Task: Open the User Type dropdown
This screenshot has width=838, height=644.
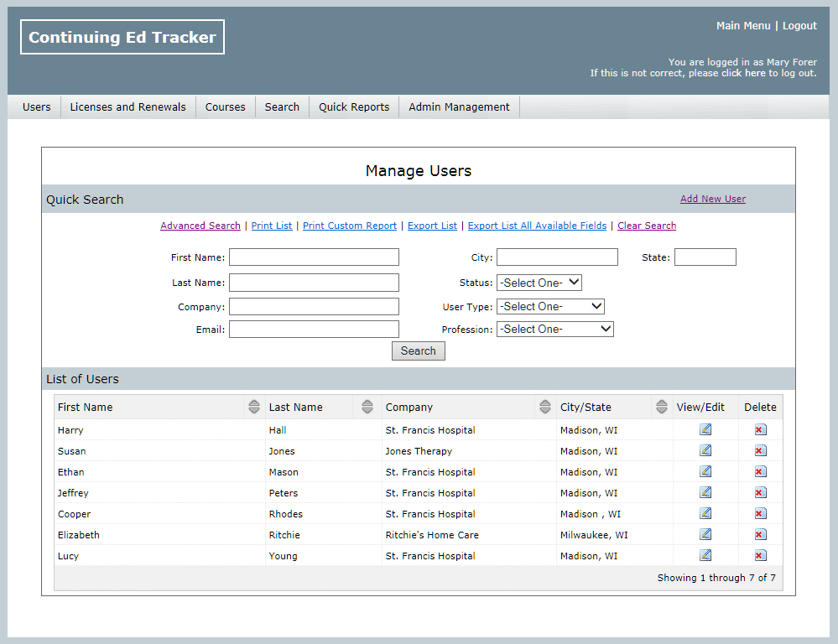Action: [x=549, y=306]
